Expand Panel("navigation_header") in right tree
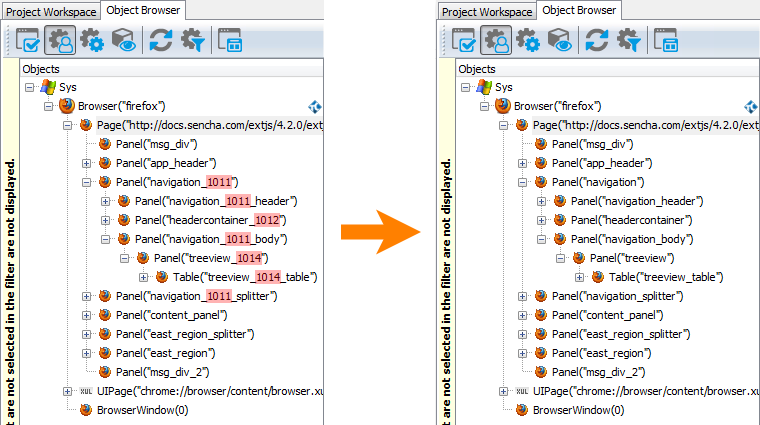Image resolution: width=760 pixels, height=425 pixels. (541, 201)
